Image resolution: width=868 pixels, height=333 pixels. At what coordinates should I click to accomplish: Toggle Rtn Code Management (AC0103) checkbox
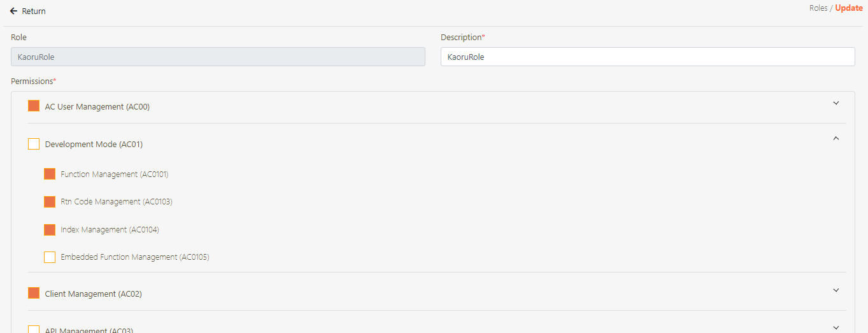[50, 202]
